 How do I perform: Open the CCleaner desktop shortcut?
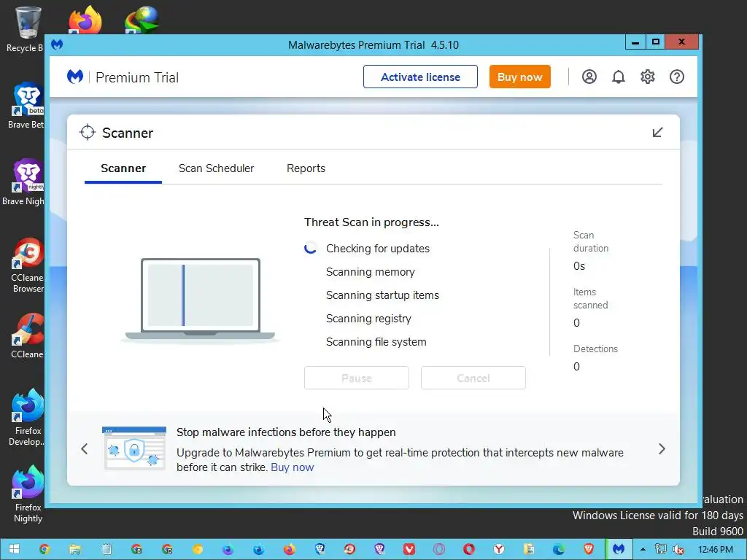click(x=27, y=336)
